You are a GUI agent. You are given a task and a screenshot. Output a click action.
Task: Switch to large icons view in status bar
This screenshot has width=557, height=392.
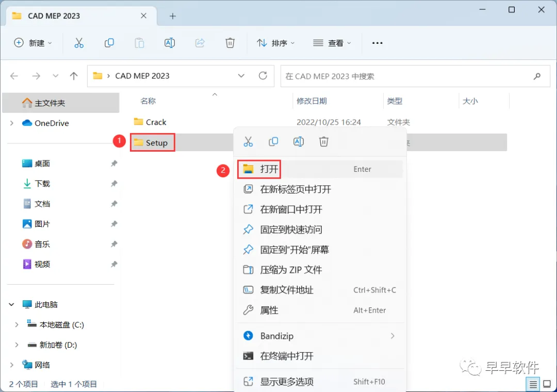tap(547, 384)
